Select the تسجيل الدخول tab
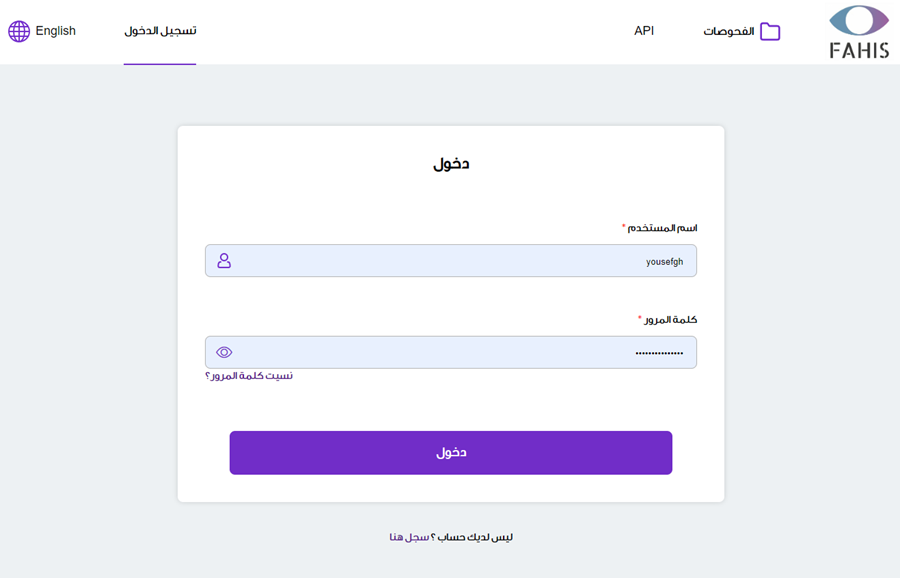The width and height of the screenshot is (900, 578). click(160, 30)
